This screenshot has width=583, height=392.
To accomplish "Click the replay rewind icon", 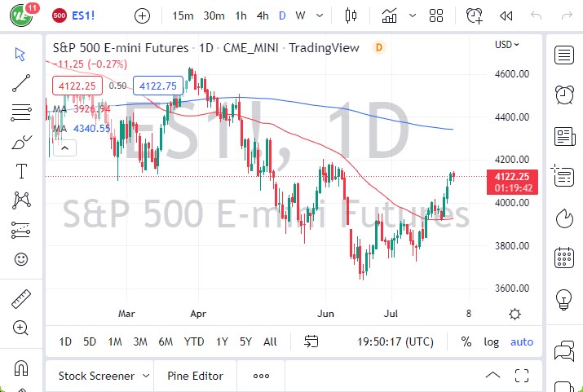I will 506,15.
